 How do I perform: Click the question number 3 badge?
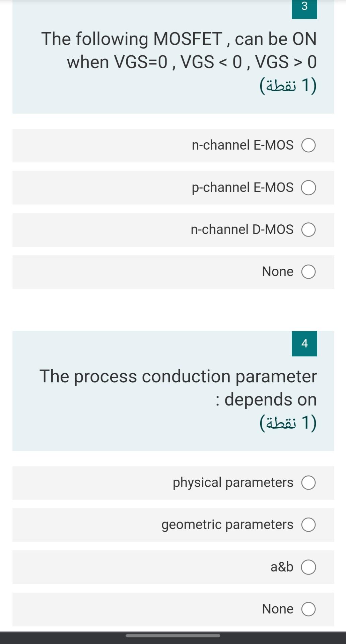304,7
